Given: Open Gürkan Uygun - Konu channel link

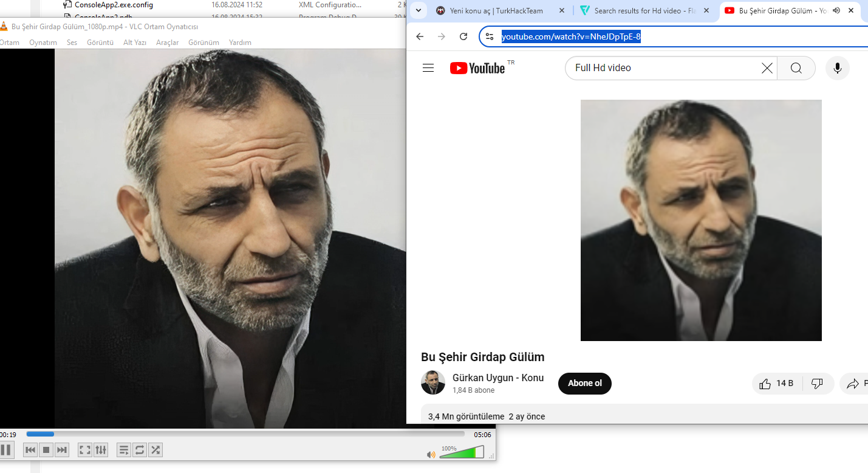Looking at the screenshot, I should pos(498,378).
